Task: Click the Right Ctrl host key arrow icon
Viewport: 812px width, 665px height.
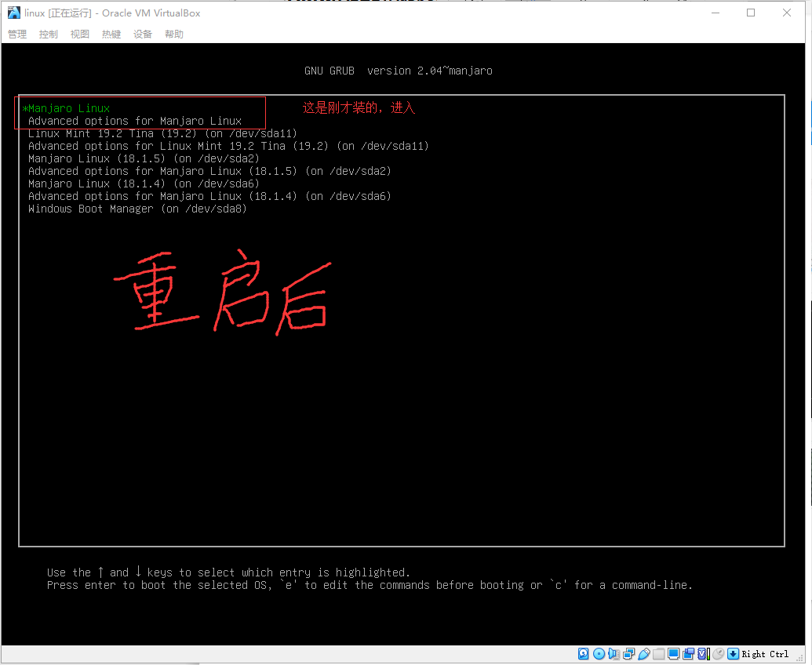Action: [x=733, y=654]
